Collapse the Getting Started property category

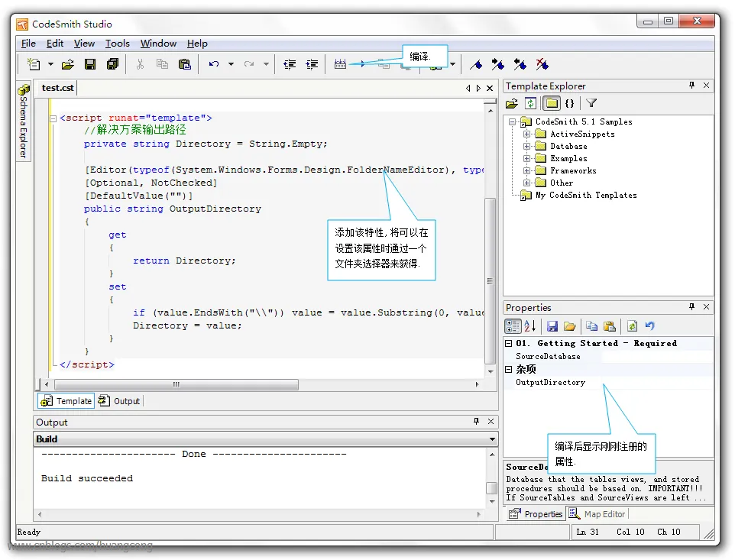point(510,344)
